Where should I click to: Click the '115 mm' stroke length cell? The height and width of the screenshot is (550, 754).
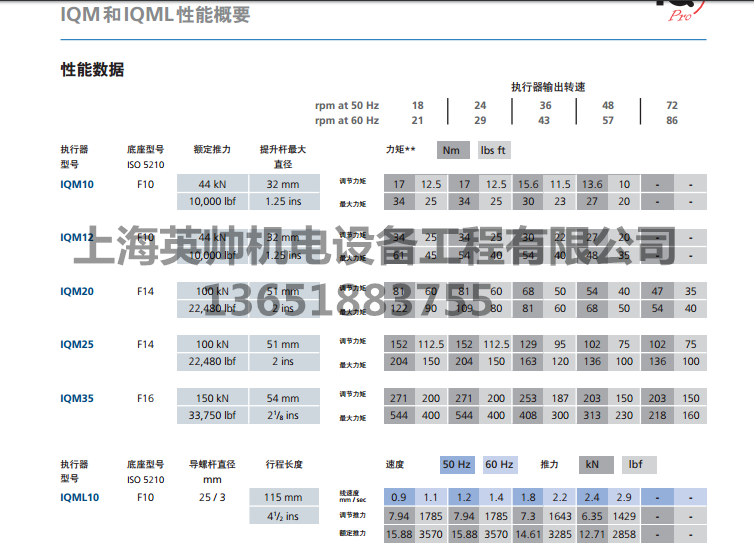pos(284,497)
